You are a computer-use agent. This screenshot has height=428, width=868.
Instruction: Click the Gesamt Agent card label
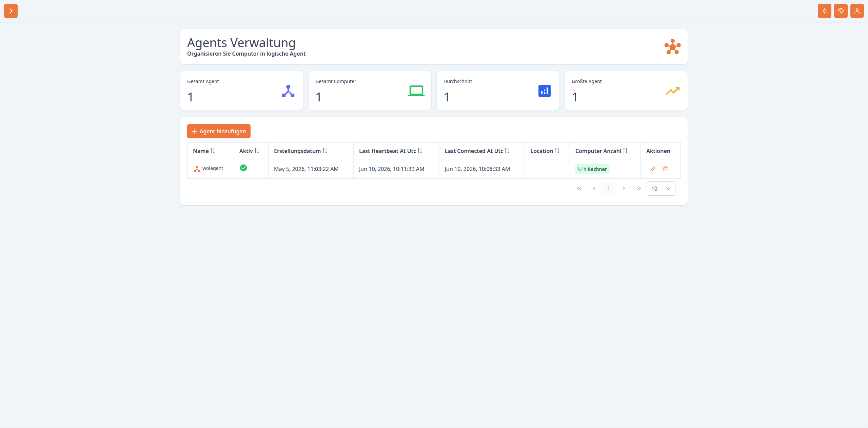coord(203,81)
